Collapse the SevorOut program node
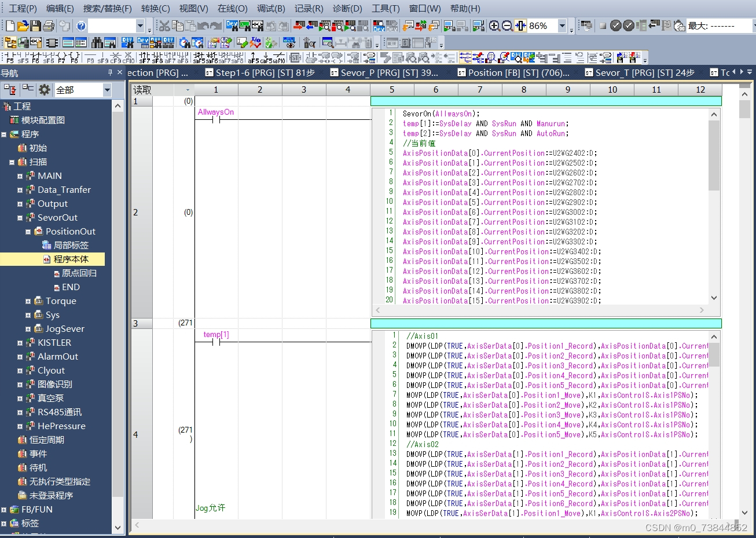Viewport: 756px width, 538px height. pyautogui.click(x=20, y=218)
